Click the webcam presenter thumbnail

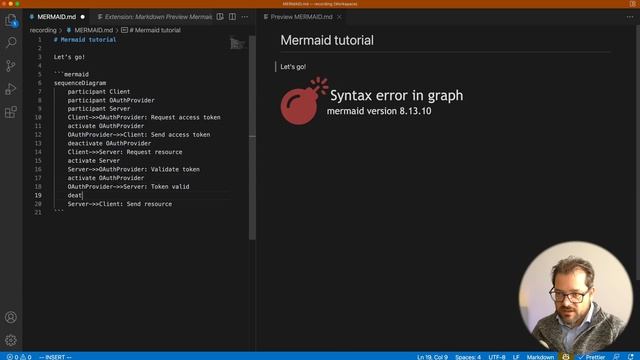(x=576, y=297)
